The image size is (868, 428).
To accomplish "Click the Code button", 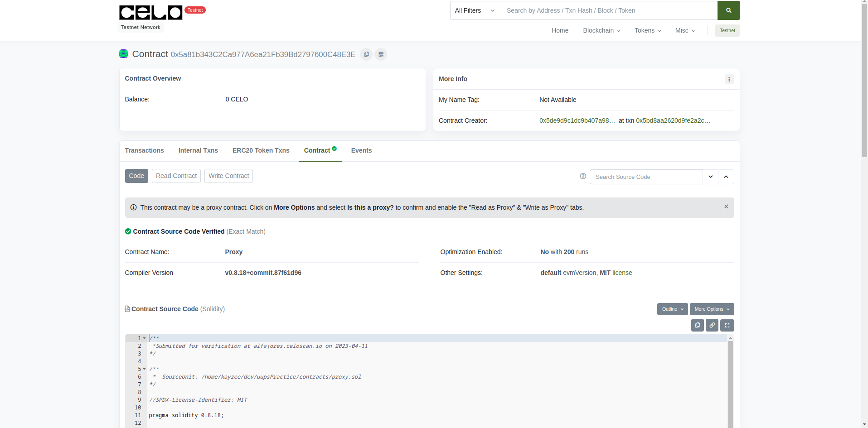I will tap(136, 176).
